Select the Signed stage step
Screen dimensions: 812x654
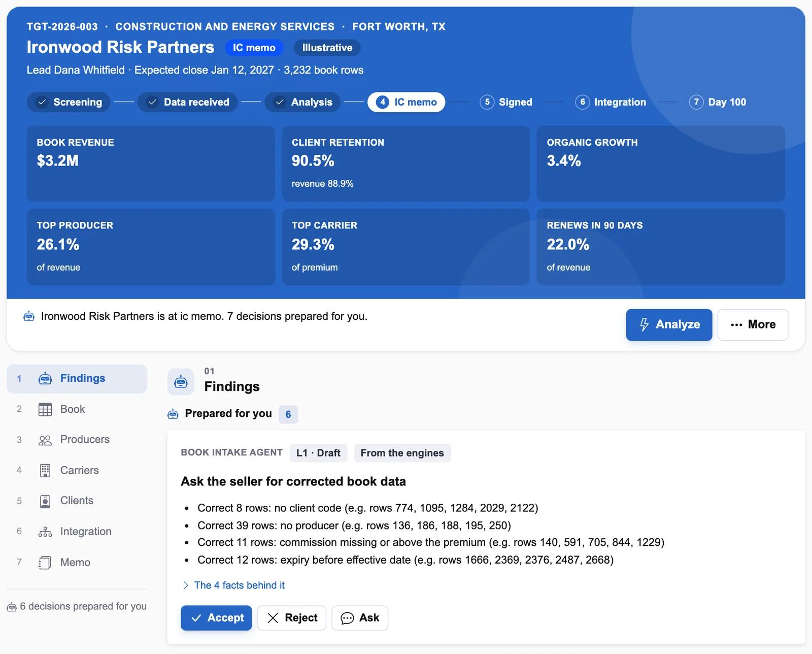506,102
